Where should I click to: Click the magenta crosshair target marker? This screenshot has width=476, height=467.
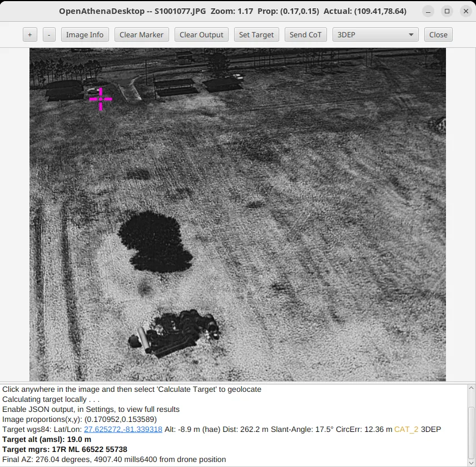pos(101,99)
